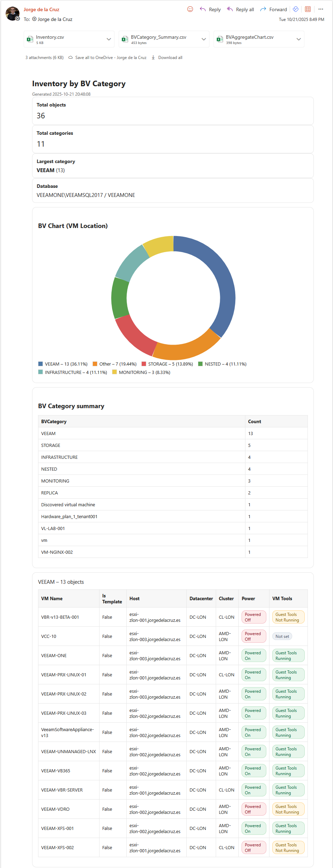This screenshot has height=868, width=333.
Task: Click Download all link
Action: 170,58
